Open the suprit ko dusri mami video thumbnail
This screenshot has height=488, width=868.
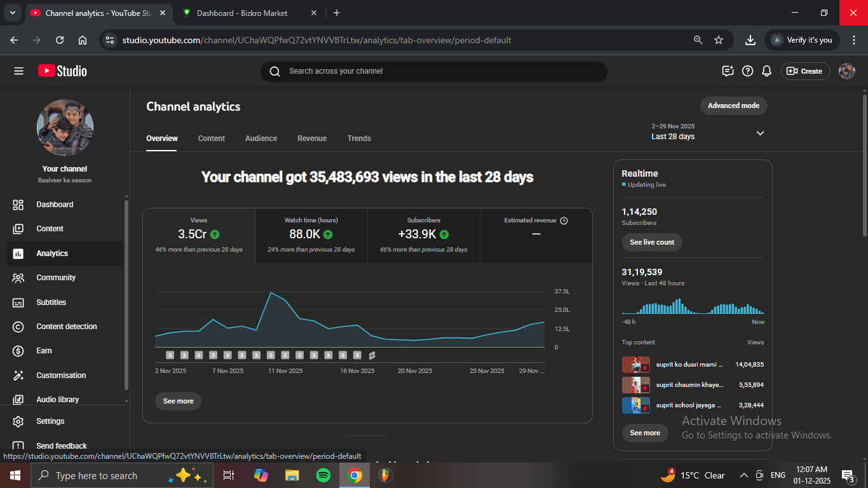[635, 365]
